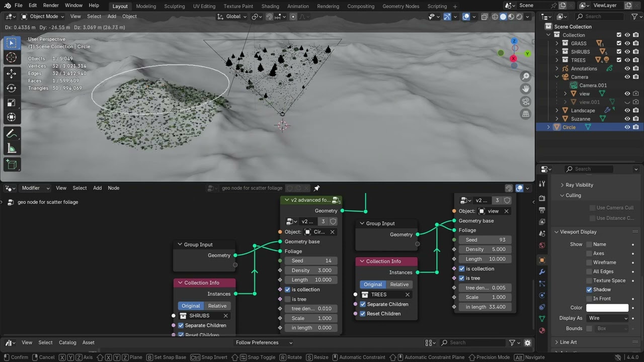644x362 pixels.
Task: Open the Object Mode dropdown
Action: pyautogui.click(x=43, y=17)
